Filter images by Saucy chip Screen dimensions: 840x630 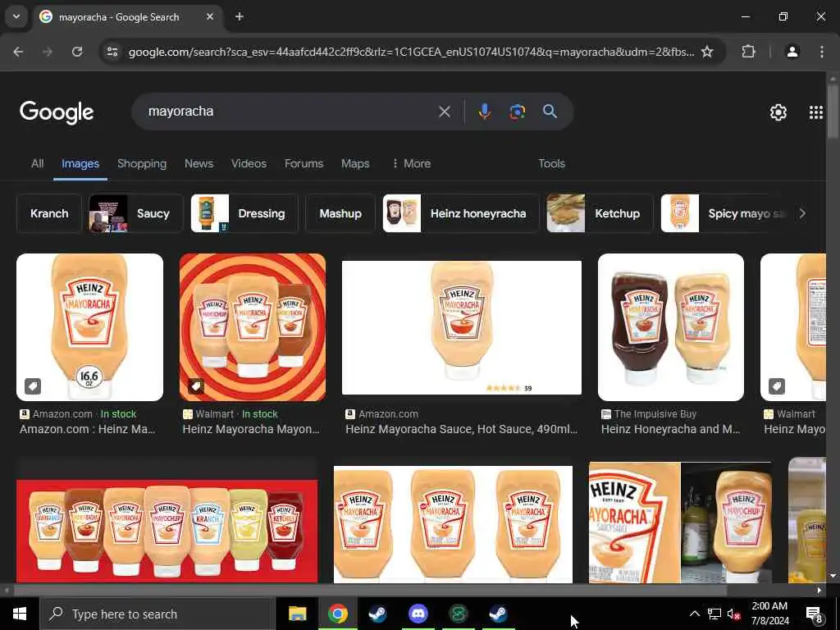pos(136,213)
